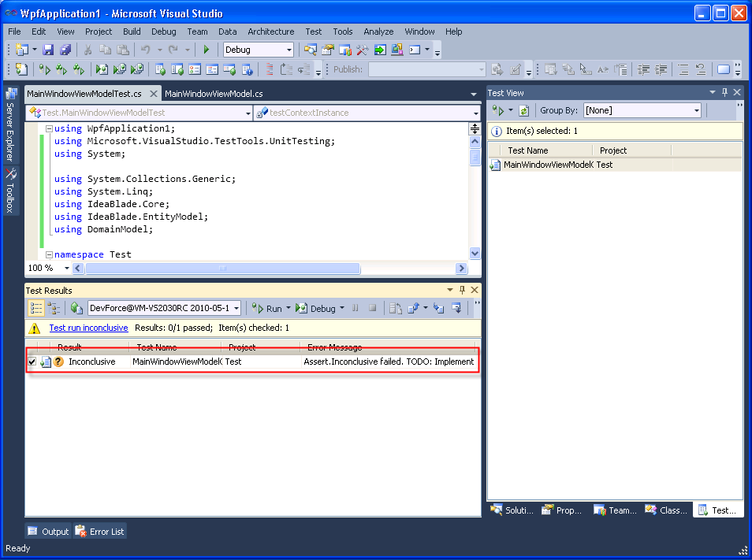This screenshot has width=752, height=560.
Task: Collapse the using directives region
Action: (49, 129)
